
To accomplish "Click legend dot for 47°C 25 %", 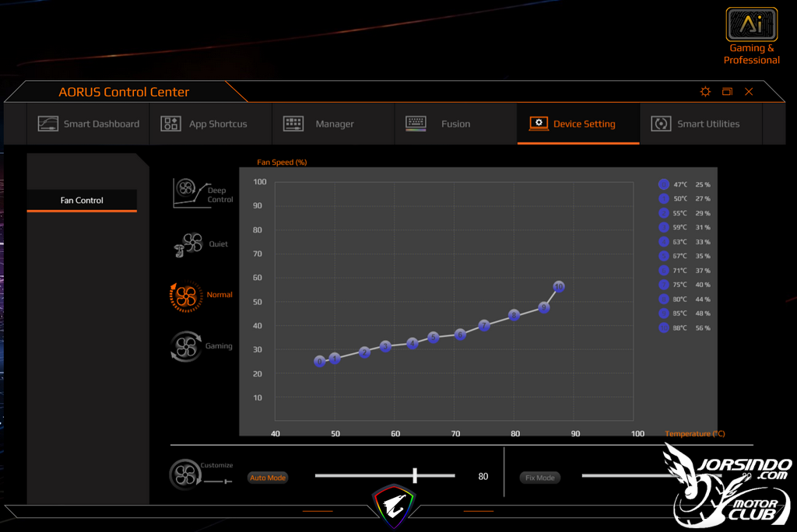I will click(x=663, y=184).
